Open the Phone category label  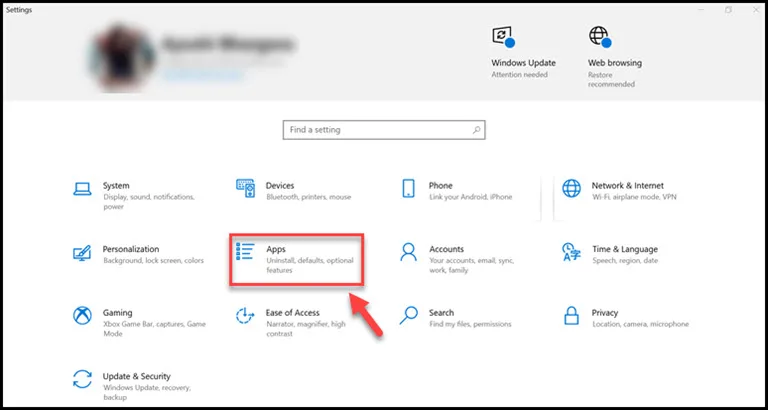[x=440, y=186]
